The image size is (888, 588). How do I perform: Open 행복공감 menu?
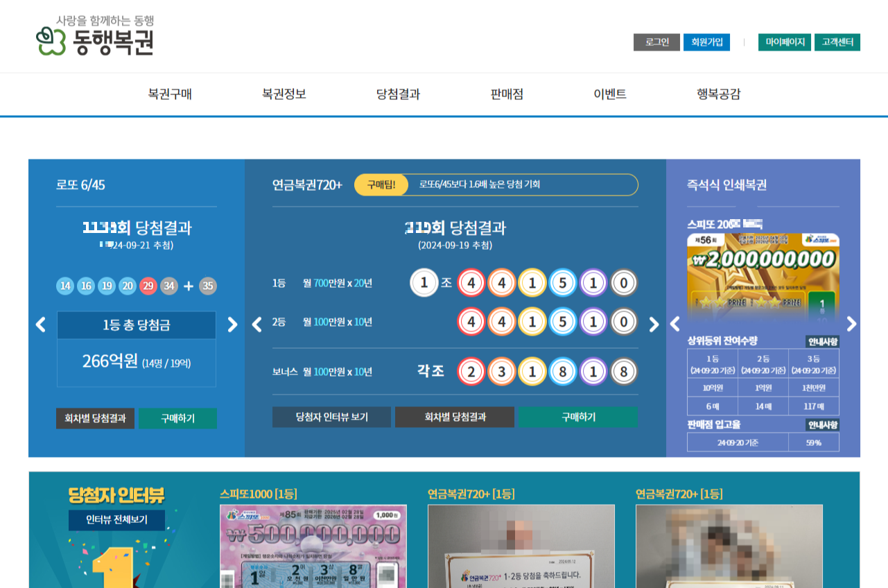719,94
